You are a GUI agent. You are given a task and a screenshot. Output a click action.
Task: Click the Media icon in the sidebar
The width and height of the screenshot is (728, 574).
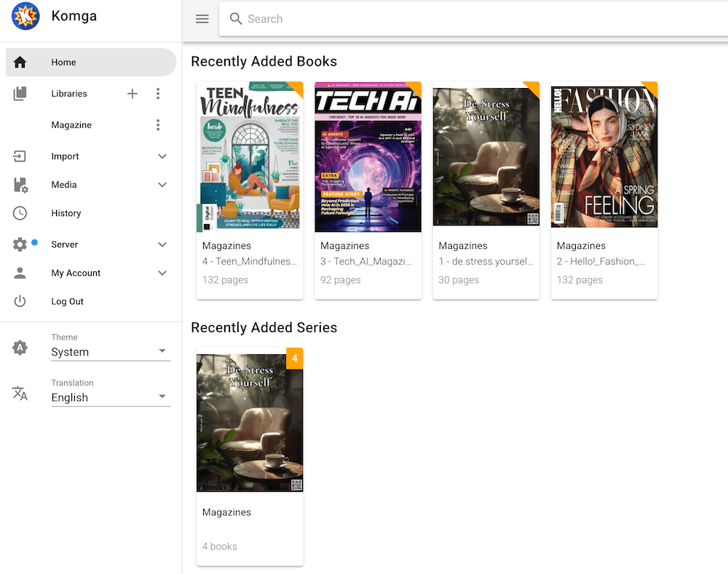click(x=20, y=184)
